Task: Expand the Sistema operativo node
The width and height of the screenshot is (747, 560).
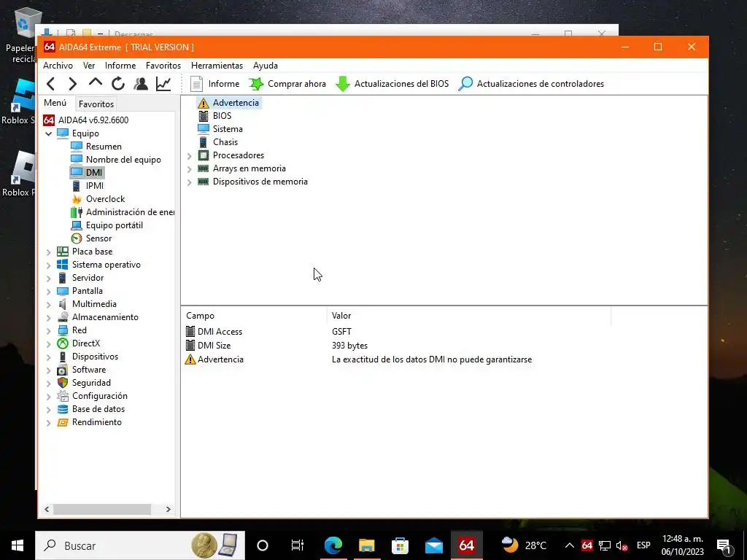Action: [49, 265]
